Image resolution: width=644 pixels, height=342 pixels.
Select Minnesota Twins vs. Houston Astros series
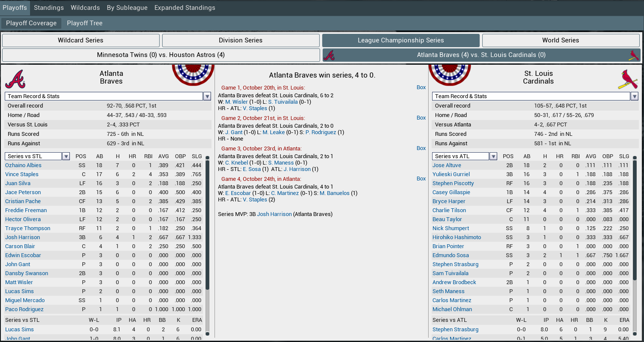click(x=161, y=55)
